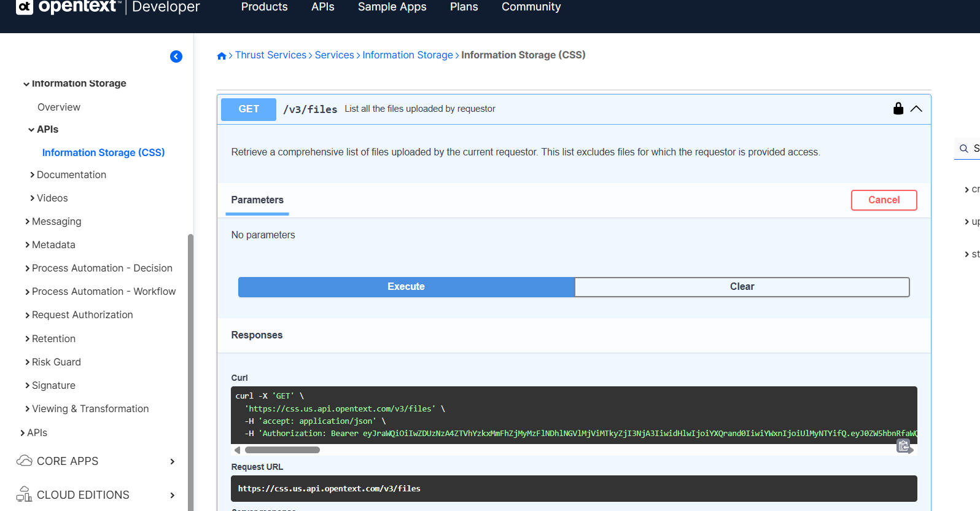980x511 pixels.
Task: Open the Sample Apps menu
Action: click(392, 7)
